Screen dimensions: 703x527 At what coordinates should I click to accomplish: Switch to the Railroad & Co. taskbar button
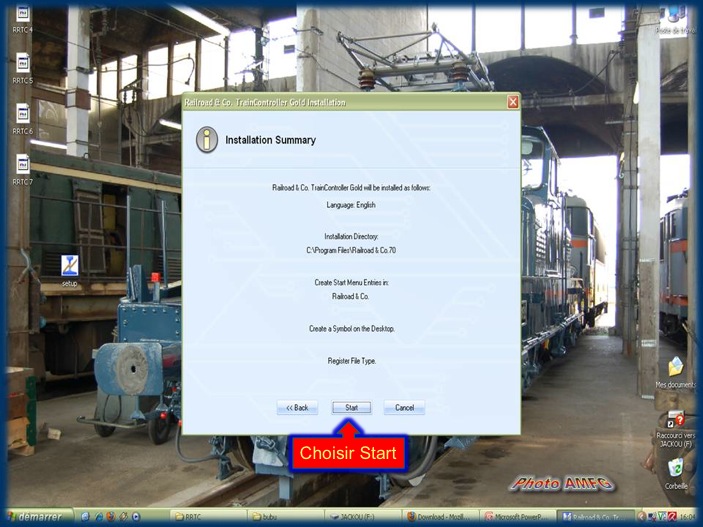tap(595, 517)
